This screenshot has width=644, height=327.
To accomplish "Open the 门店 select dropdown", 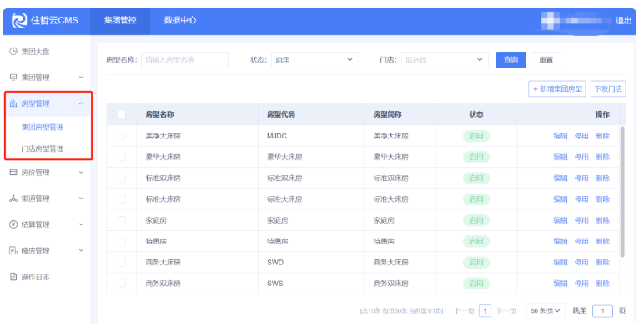I will (445, 60).
